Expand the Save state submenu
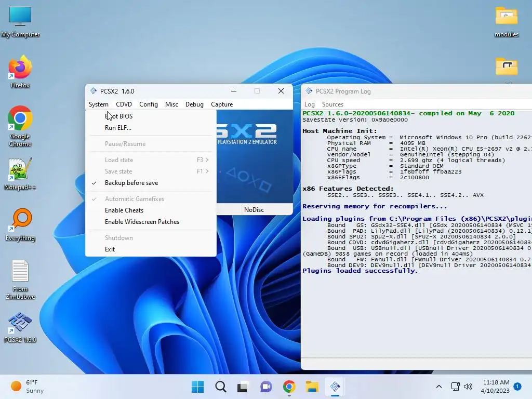This screenshot has width=532, height=399. pos(151,171)
